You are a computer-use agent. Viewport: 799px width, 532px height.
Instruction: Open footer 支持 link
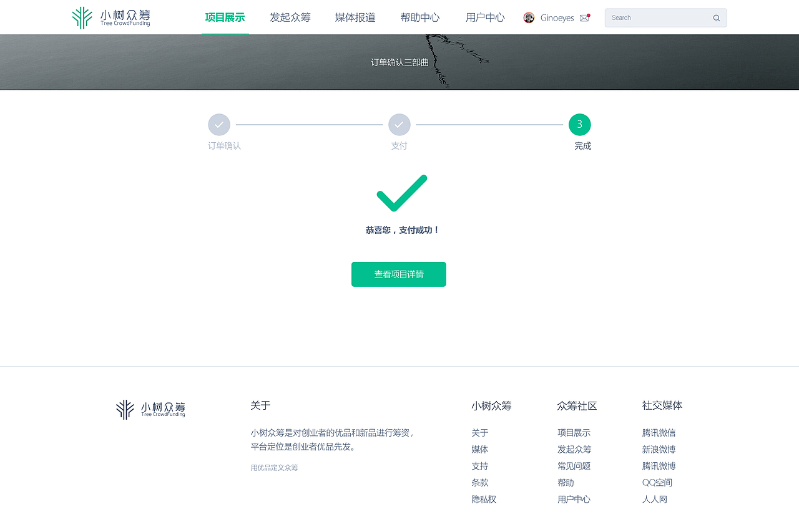(x=480, y=466)
